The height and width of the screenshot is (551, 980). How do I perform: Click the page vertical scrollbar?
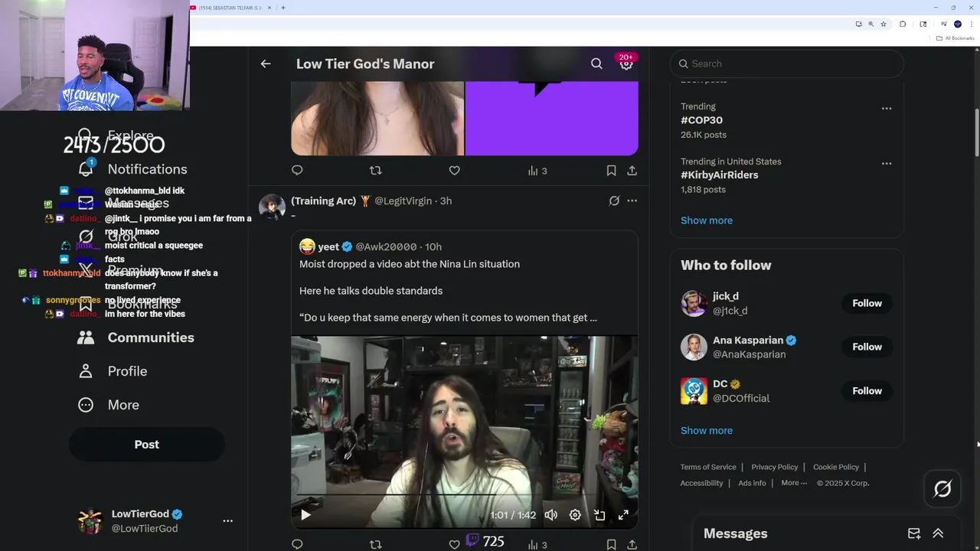[x=977, y=132]
